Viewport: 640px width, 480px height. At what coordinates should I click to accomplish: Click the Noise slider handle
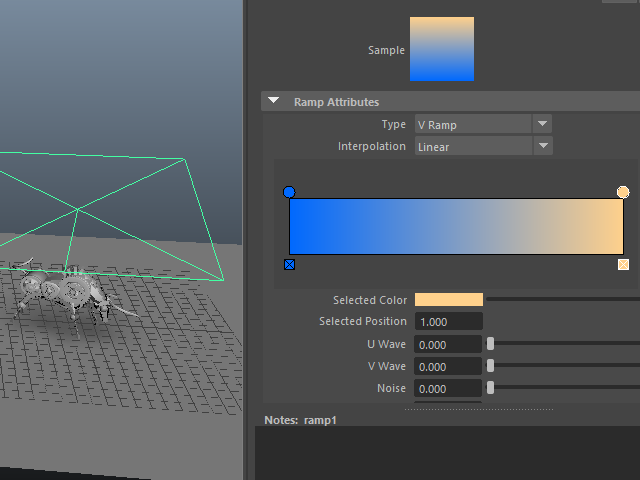491,388
